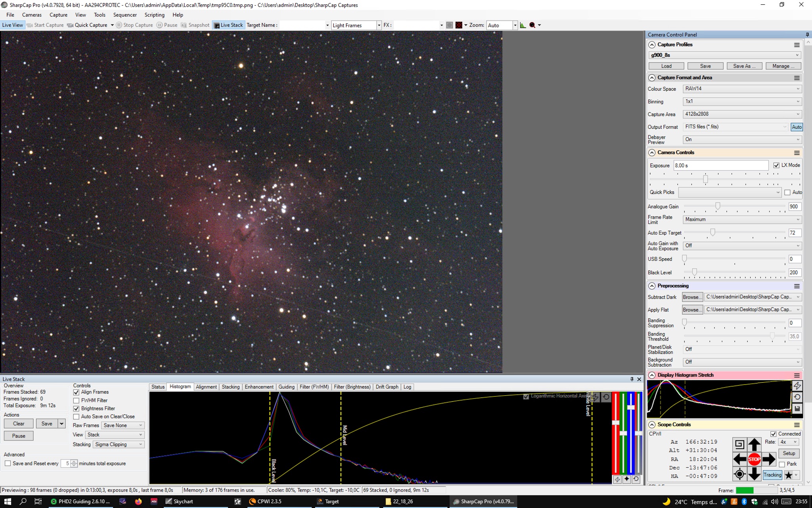Open the Stacking Sigma Clipping dropdown
This screenshot has width=812, height=508.
[x=119, y=444]
